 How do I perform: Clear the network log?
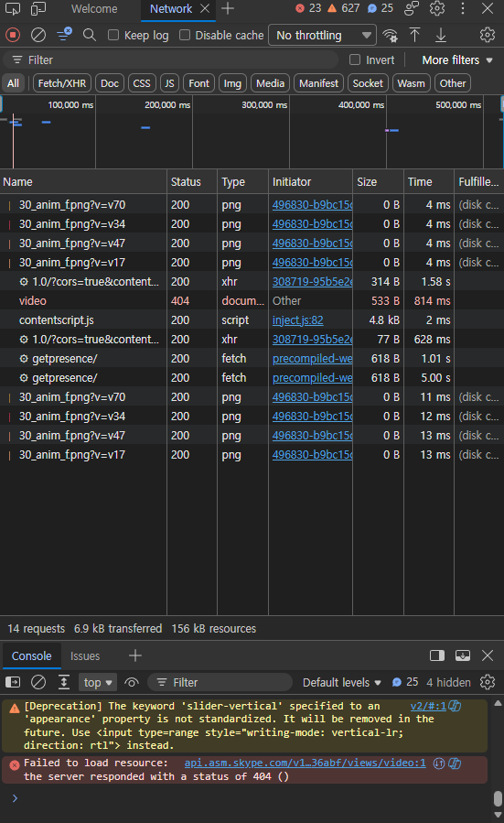click(38, 35)
